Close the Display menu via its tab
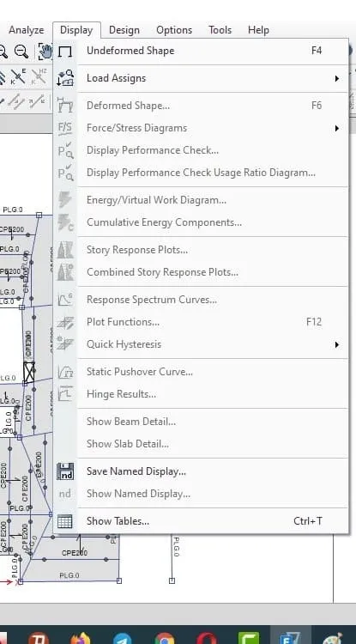The height and width of the screenshot is (644, 356). pos(76,30)
